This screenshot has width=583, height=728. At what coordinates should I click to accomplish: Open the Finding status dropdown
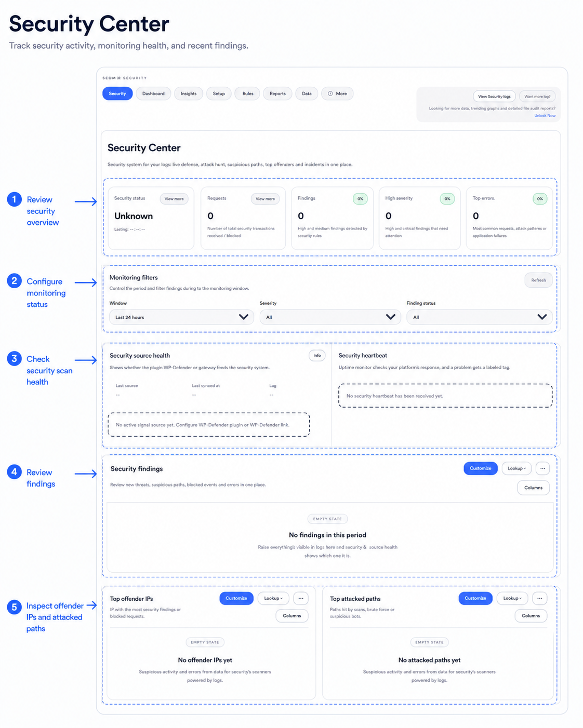click(479, 317)
